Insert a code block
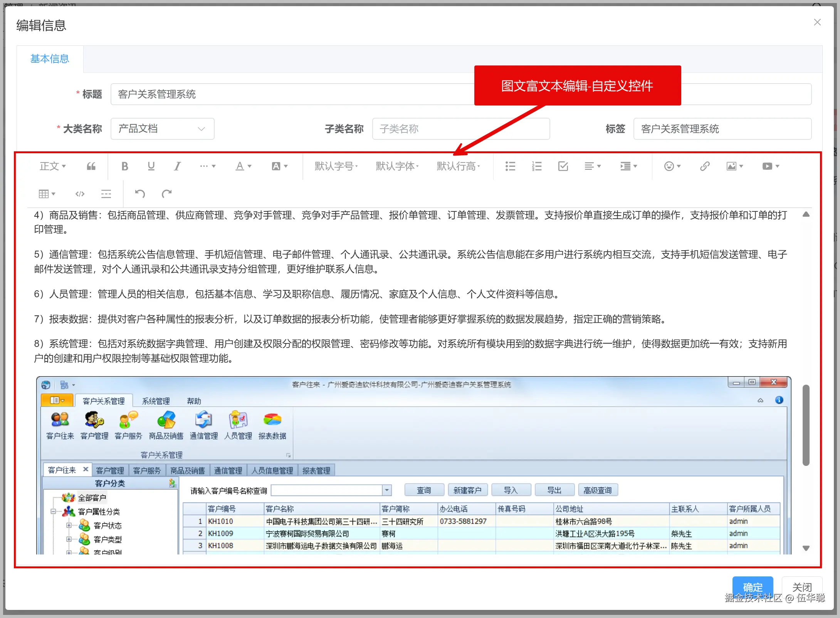Screen dimensions: 840x618 [80, 194]
